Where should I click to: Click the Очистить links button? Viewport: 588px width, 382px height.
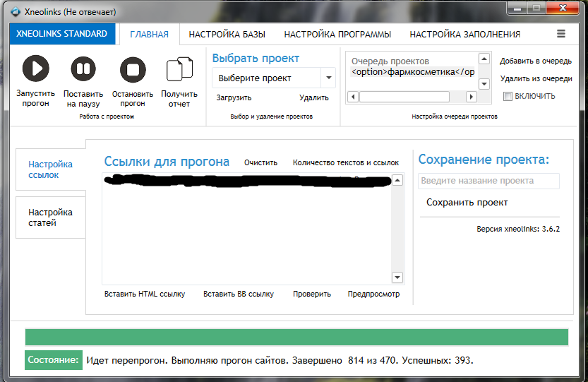(x=260, y=162)
